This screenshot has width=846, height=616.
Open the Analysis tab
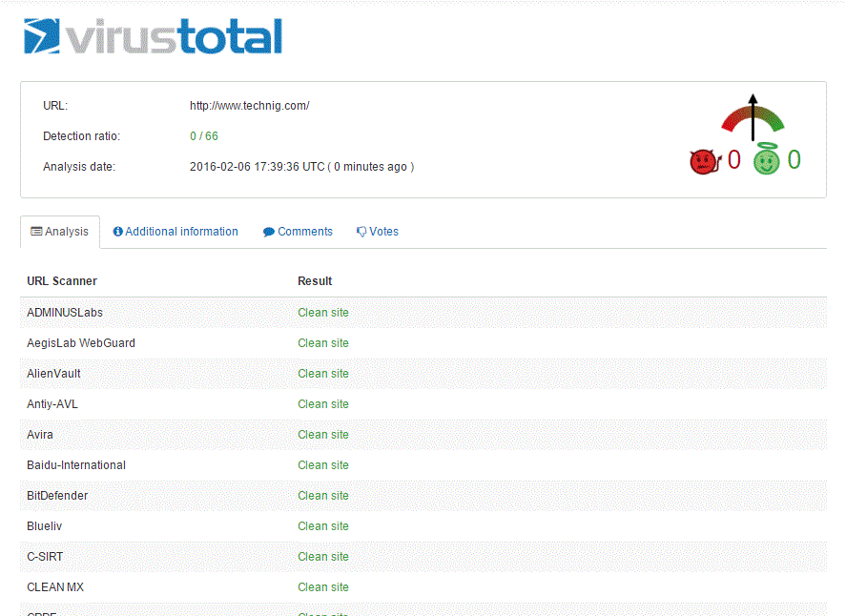point(60,232)
